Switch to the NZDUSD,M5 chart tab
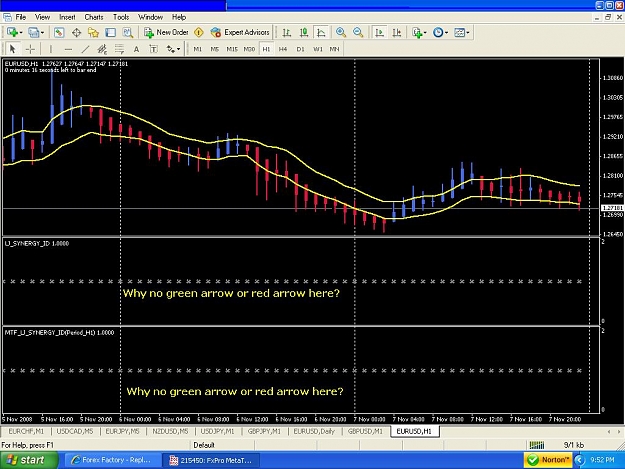625x469 pixels. tap(170, 431)
